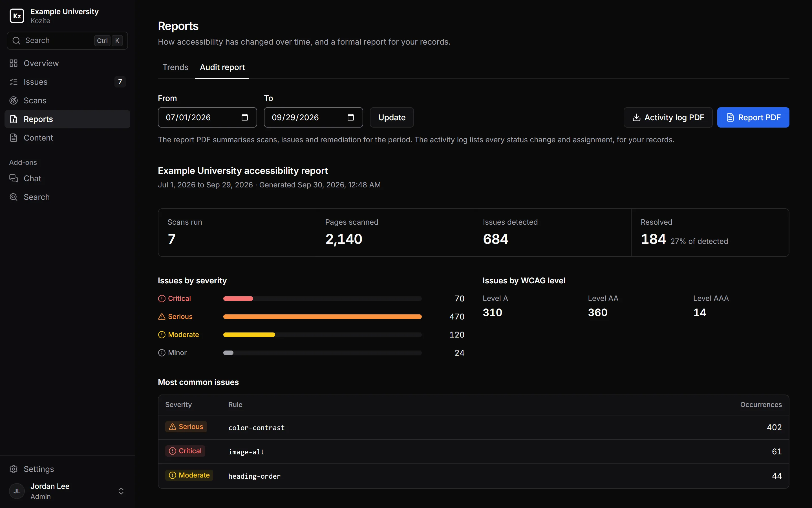Expand the Jordan Lee account switcher chevron
Image resolution: width=812 pixels, height=508 pixels.
(x=121, y=491)
